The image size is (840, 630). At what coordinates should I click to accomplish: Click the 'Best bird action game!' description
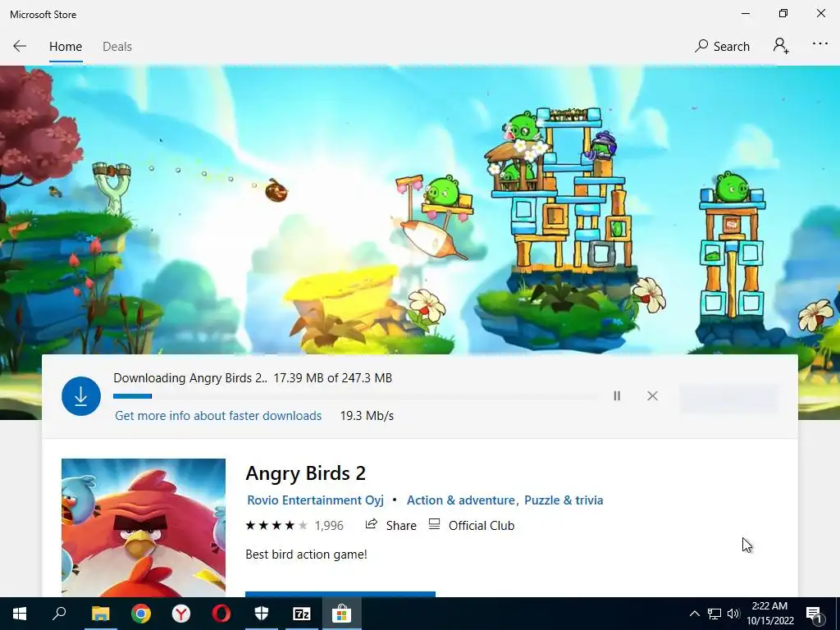coord(307,555)
